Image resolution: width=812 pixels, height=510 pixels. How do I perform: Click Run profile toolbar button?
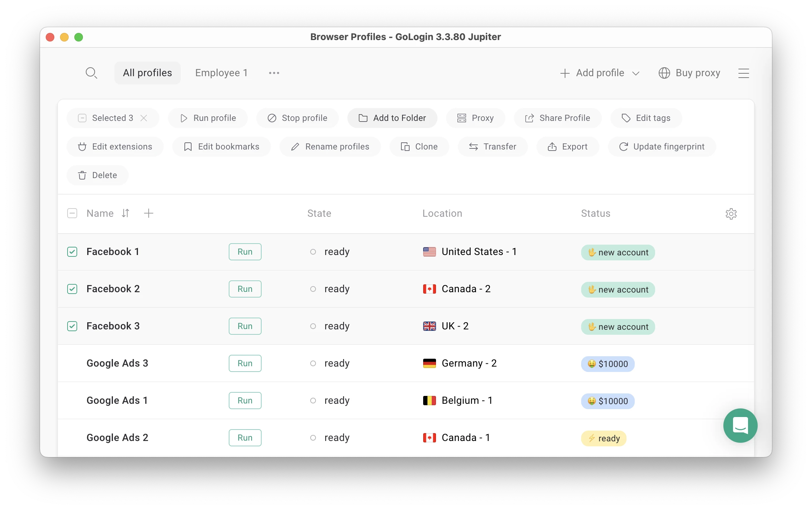[x=208, y=118]
